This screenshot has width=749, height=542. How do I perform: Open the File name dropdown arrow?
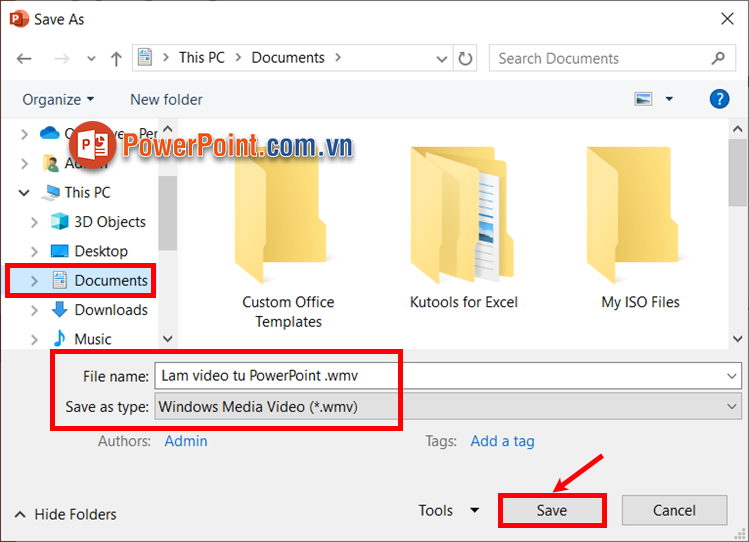[731, 376]
